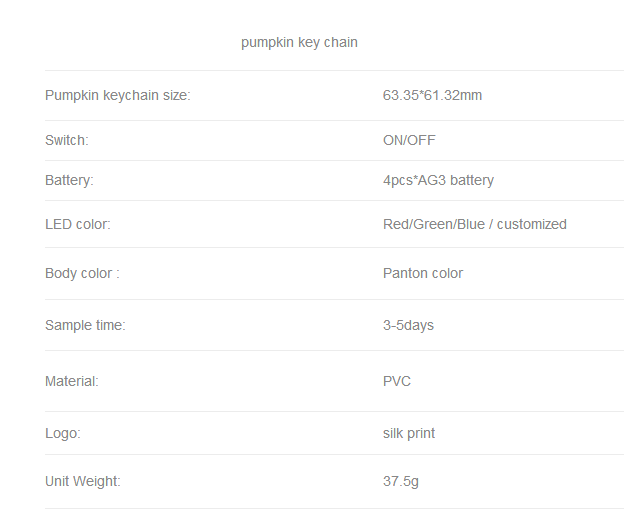Click the ON/OFF switch value

coord(409,140)
